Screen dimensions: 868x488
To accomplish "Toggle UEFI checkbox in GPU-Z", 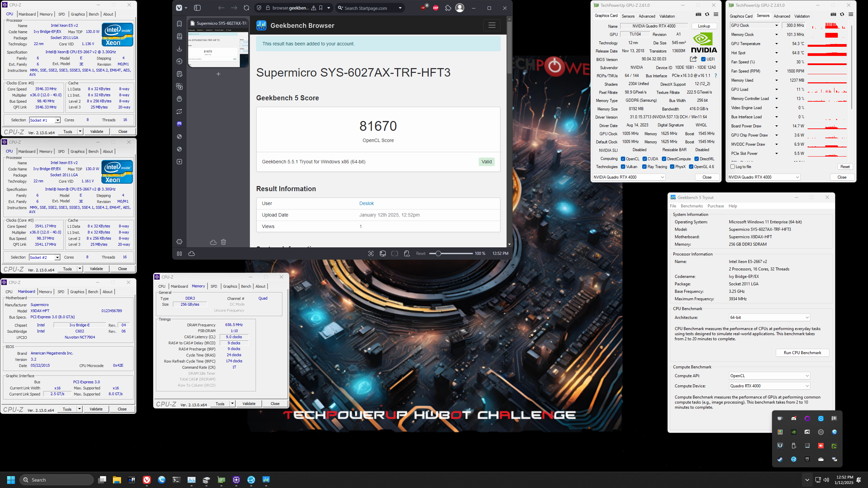I will point(703,59).
